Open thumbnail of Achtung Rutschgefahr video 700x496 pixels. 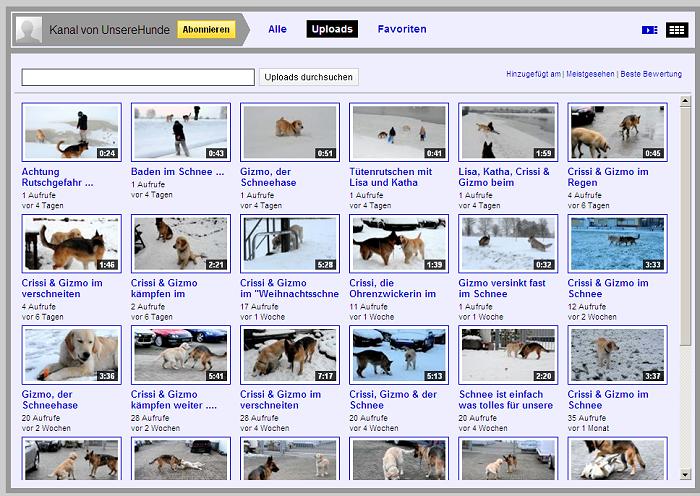coord(71,132)
